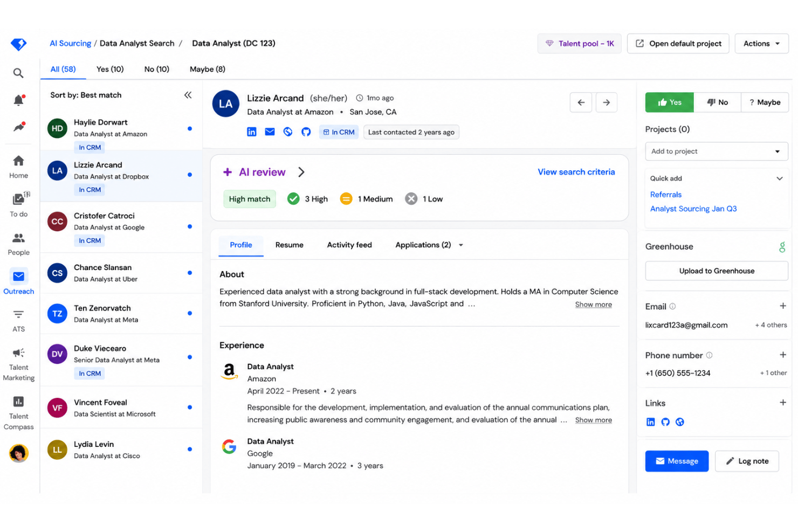Image resolution: width=798 pixels, height=532 pixels.
Task: Click the Talent pool – 1K button
Action: coord(580,44)
